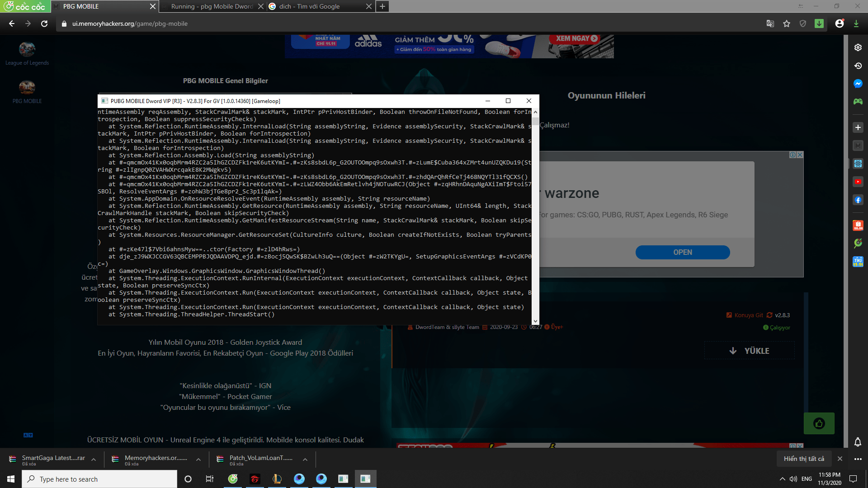Close the downloads bar
Viewport: 868px width, 488px height.
[840, 459]
